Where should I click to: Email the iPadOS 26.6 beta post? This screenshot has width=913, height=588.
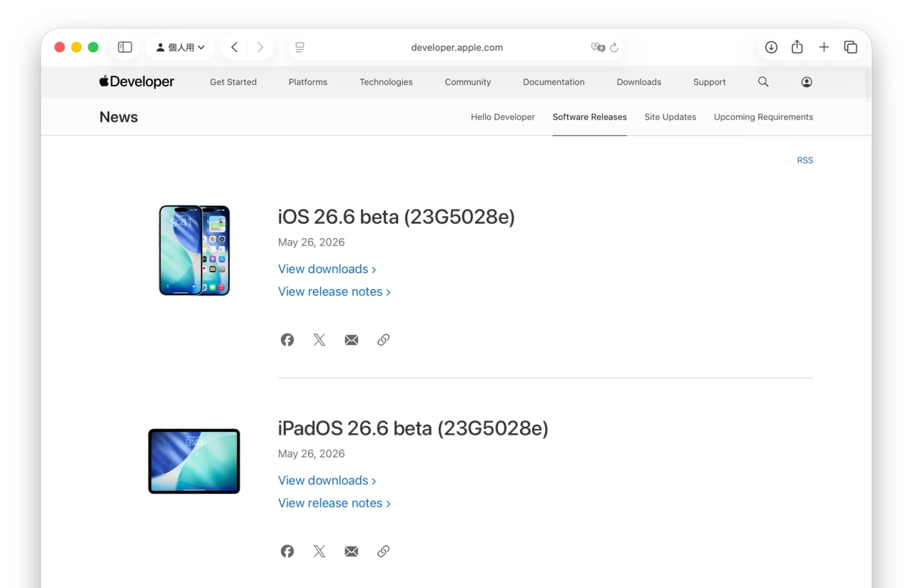click(352, 551)
